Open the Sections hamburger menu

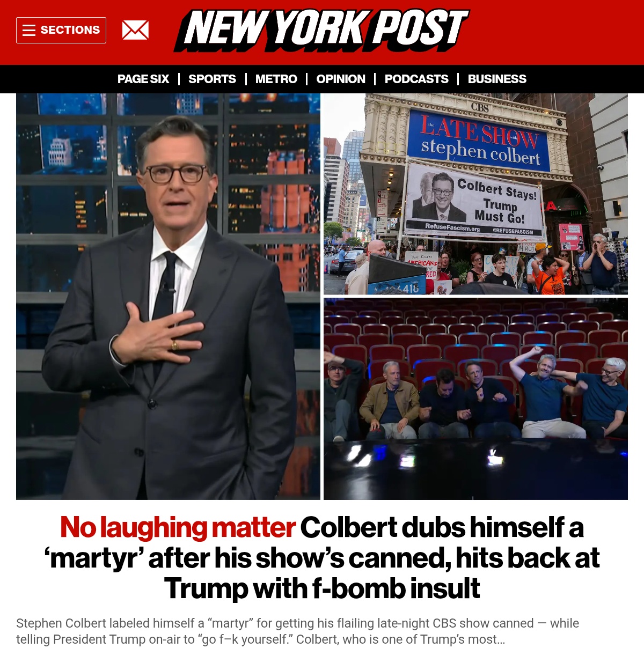[x=61, y=30]
